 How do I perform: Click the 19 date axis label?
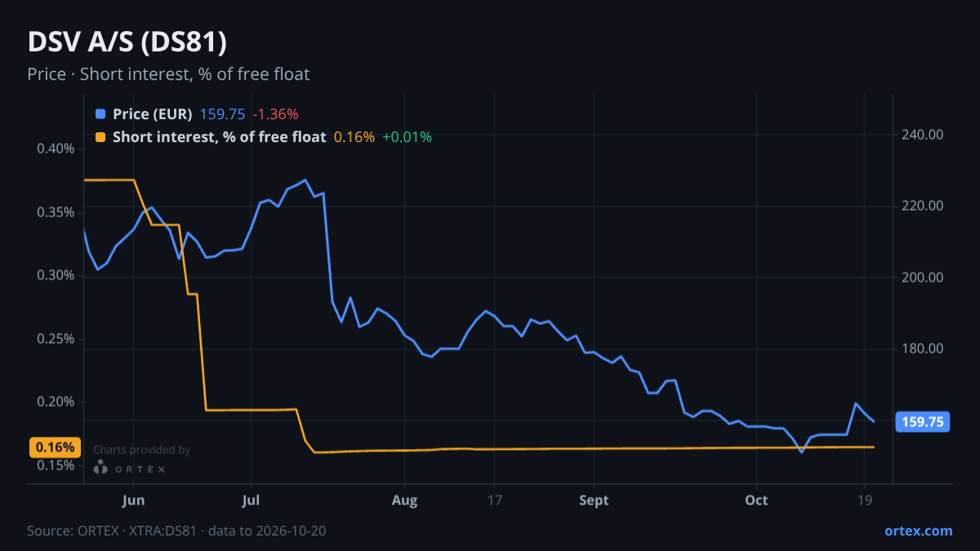click(x=865, y=500)
